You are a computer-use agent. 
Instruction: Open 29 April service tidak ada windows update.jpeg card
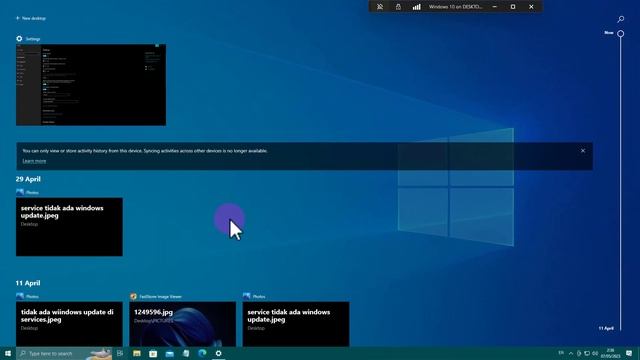pos(69,227)
